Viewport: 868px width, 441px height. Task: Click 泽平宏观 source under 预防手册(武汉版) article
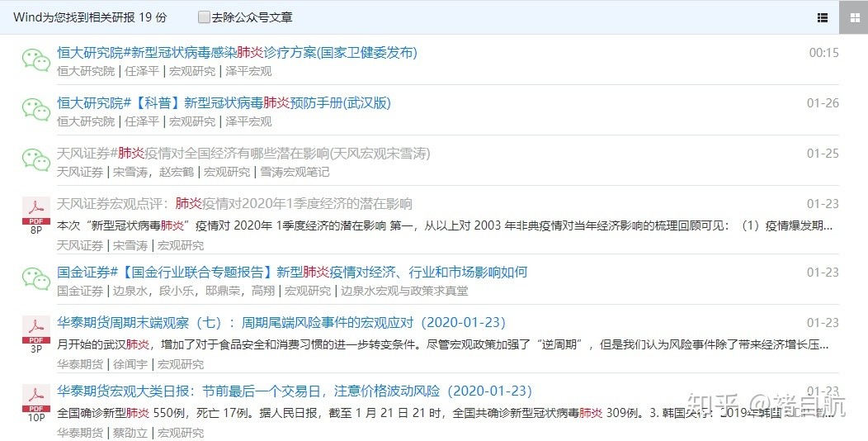point(248,122)
